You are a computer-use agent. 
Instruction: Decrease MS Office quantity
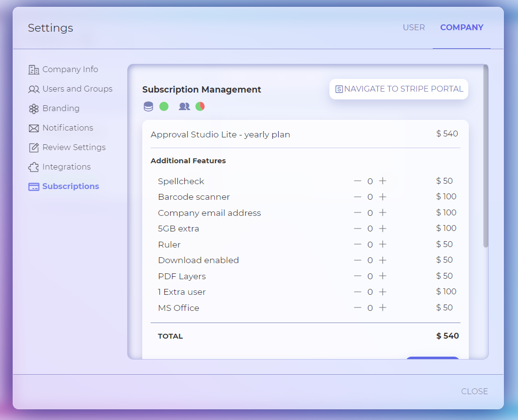coord(358,308)
